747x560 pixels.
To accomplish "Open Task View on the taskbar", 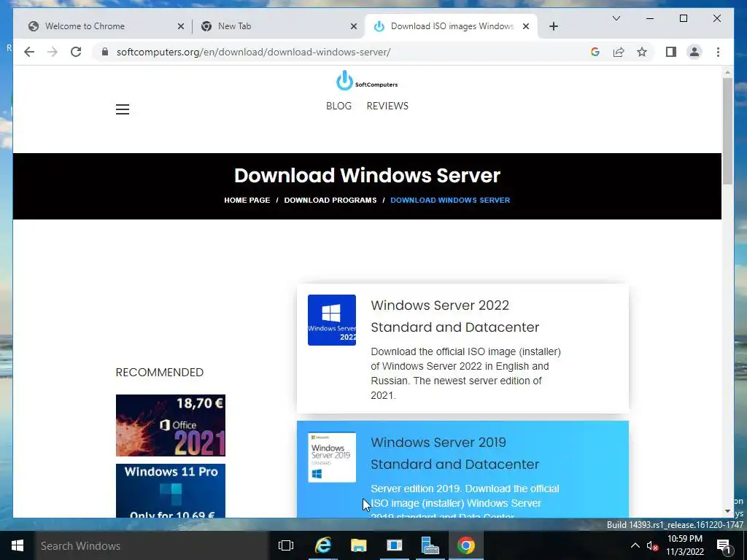I will (286, 545).
